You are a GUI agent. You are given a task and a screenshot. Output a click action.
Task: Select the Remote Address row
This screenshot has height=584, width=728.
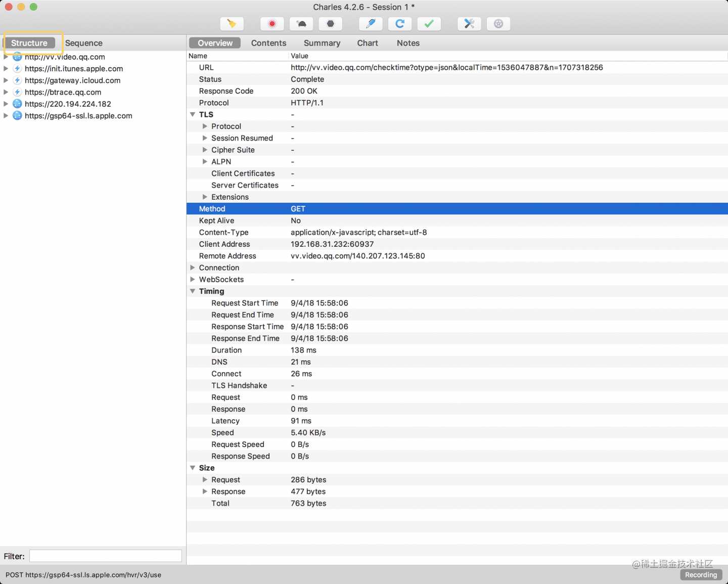457,256
